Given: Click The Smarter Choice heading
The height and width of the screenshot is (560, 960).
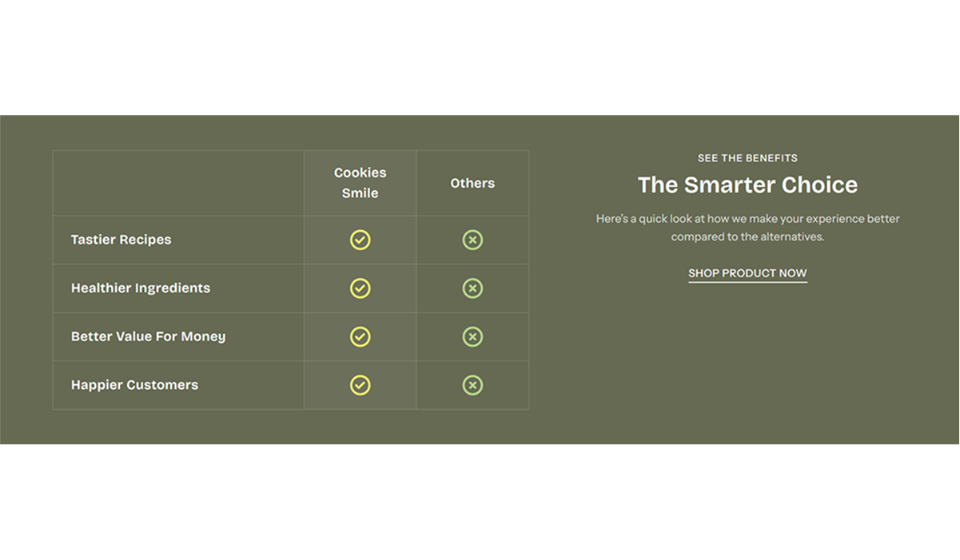Looking at the screenshot, I should (x=747, y=185).
